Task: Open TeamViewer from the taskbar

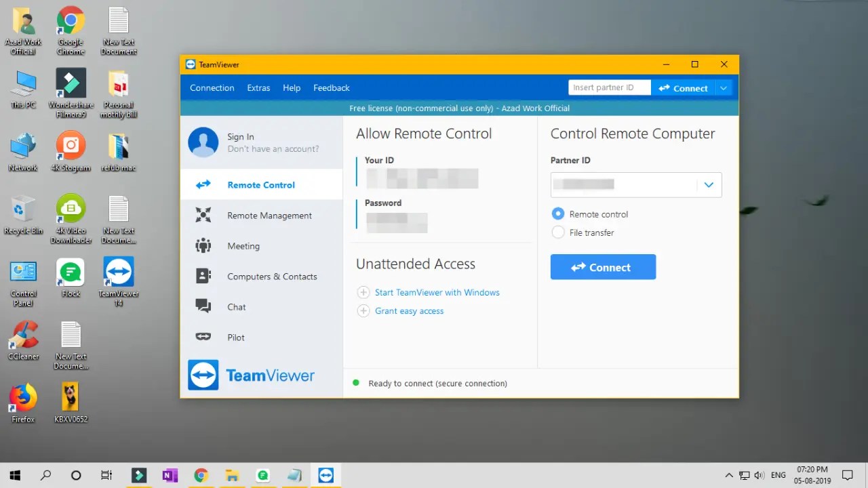Action: click(x=325, y=475)
